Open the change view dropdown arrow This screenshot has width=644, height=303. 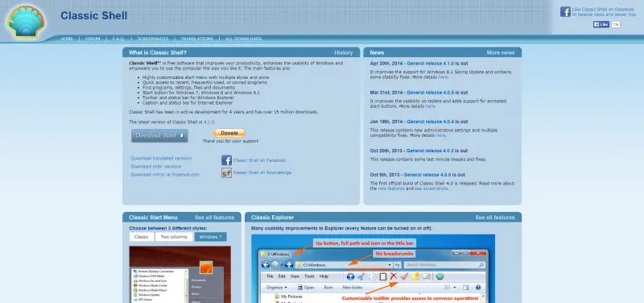[455, 288]
